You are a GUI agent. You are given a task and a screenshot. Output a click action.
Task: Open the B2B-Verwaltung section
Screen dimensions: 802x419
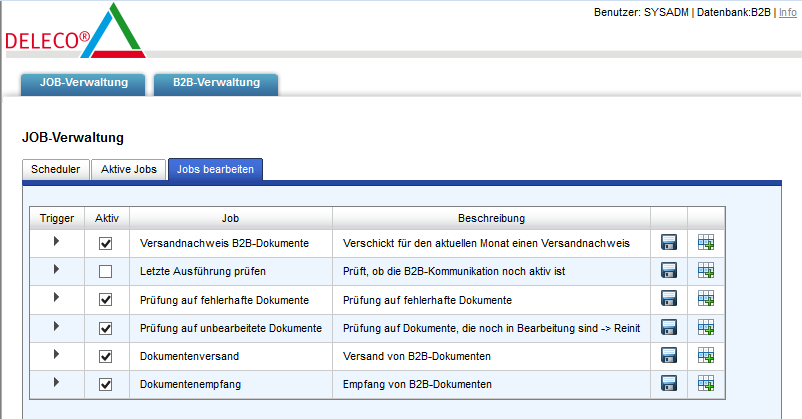pyautogui.click(x=216, y=83)
